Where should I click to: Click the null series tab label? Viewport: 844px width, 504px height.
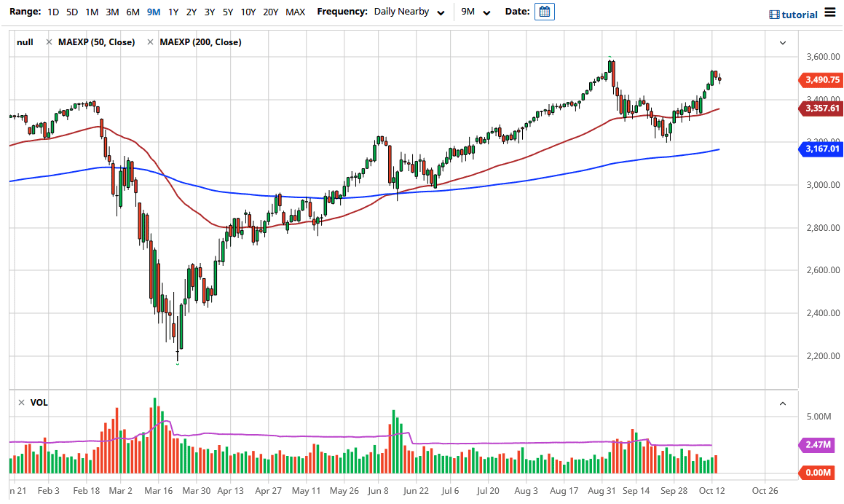point(25,42)
